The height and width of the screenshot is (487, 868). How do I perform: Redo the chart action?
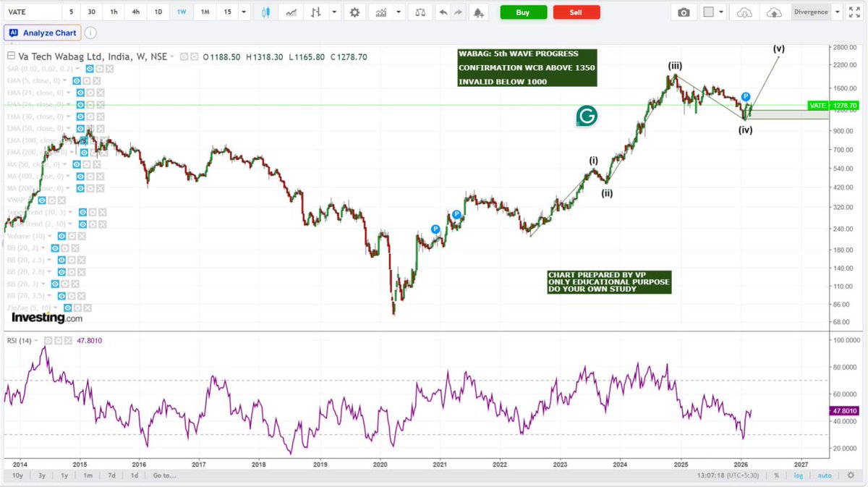(x=459, y=12)
